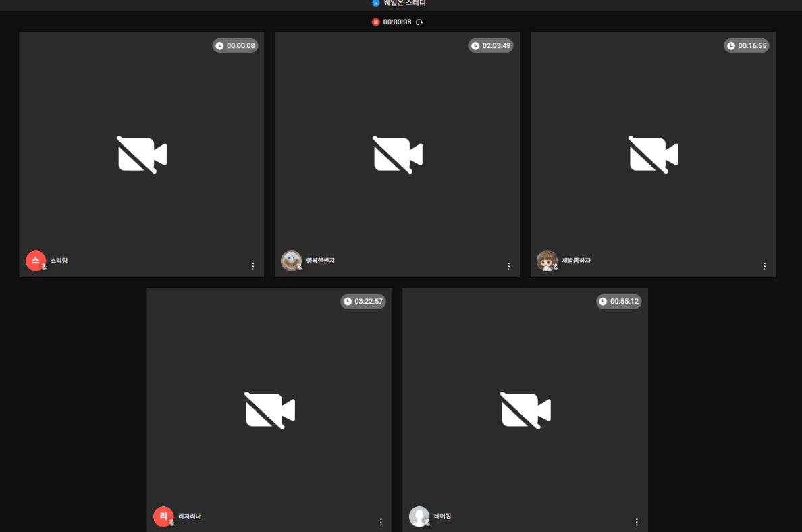The width and height of the screenshot is (802, 532).
Task: Open the three-dot menu on 행복한번지's tile
Action: point(509,267)
